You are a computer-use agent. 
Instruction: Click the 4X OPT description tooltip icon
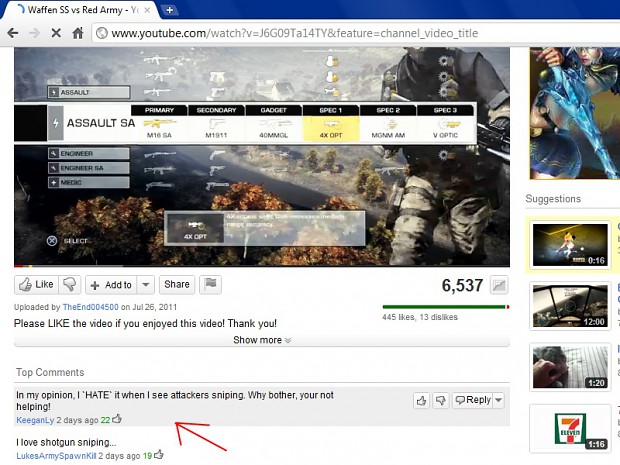click(195, 228)
